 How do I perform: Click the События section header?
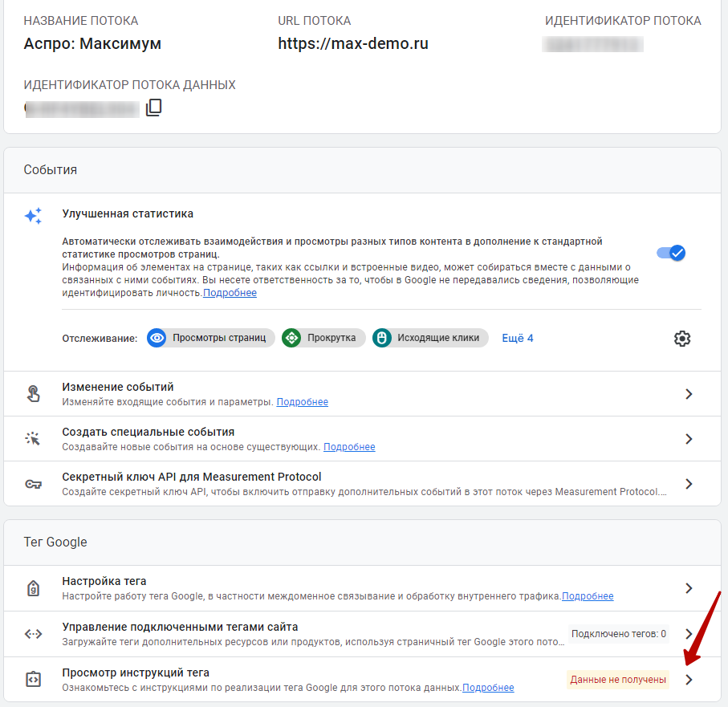coord(50,170)
